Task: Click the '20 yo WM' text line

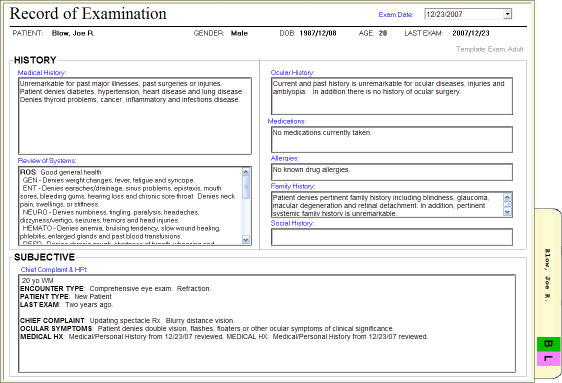Action: (37, 281)
